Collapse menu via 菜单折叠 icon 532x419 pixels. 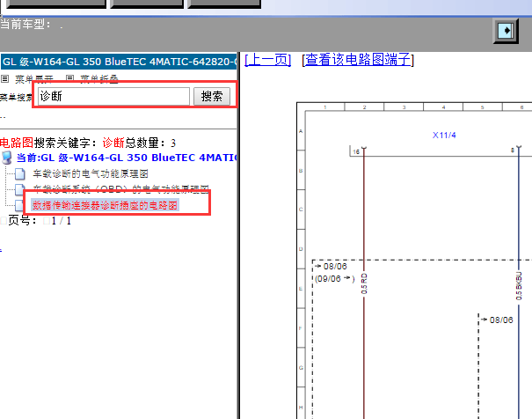click(69, 78)
